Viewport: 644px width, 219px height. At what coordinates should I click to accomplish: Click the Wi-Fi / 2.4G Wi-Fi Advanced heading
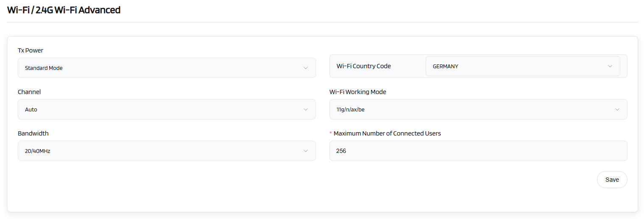pos(64,10)
